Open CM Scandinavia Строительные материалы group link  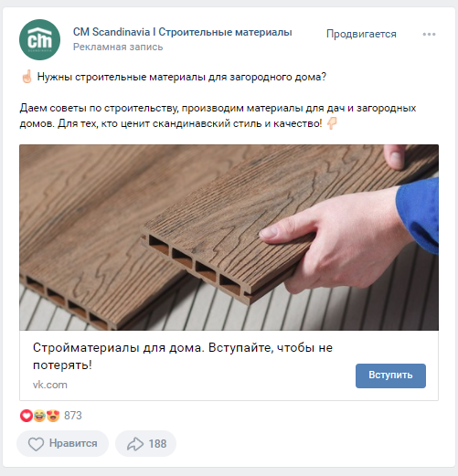click(x=183, y=32)
